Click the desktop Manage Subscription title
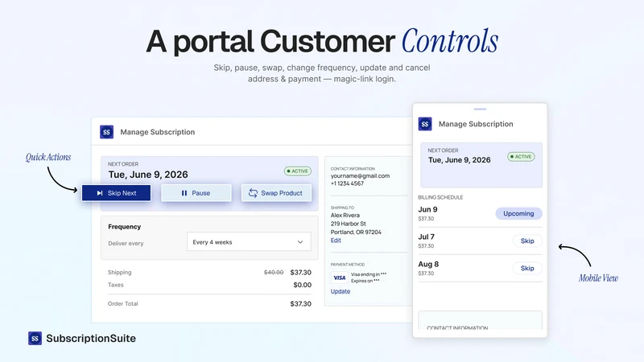The image size is (644, 362). (x=158, y=132)
